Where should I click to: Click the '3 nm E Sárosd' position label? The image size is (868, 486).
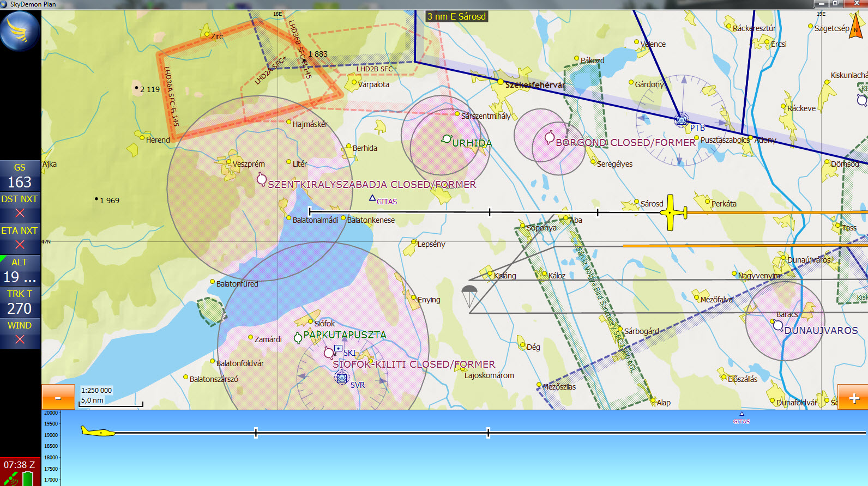click(456, 16)
